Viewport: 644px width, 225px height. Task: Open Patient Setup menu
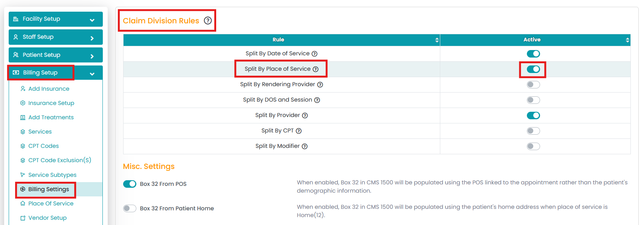click(41, 55)
